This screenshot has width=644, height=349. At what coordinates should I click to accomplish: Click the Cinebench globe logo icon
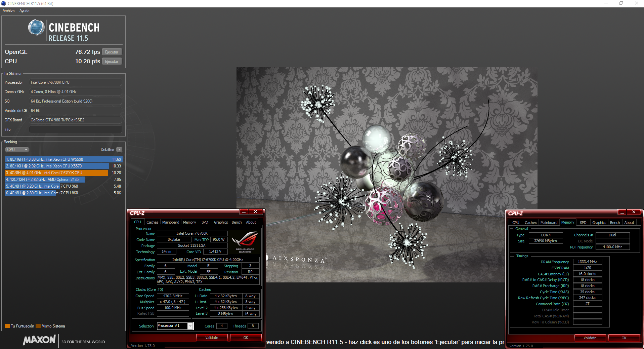(36, 28)
